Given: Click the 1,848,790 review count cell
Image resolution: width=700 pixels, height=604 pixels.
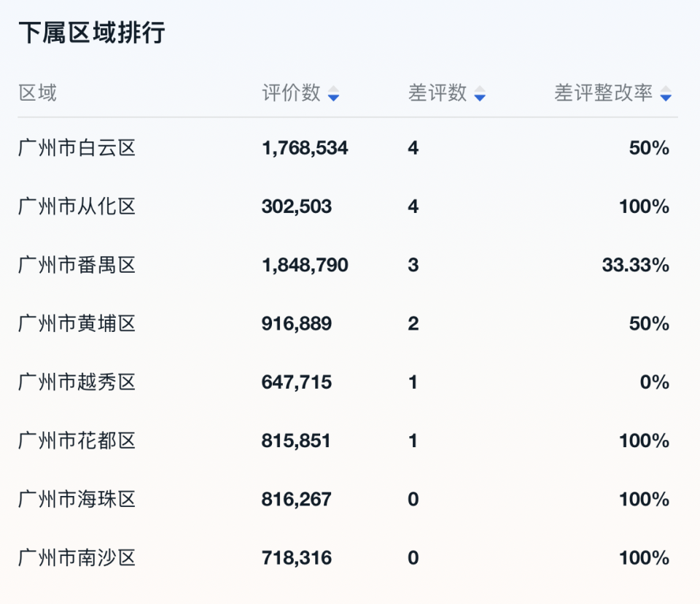Looking at the screenshot, I should click(x=305, y=265).
